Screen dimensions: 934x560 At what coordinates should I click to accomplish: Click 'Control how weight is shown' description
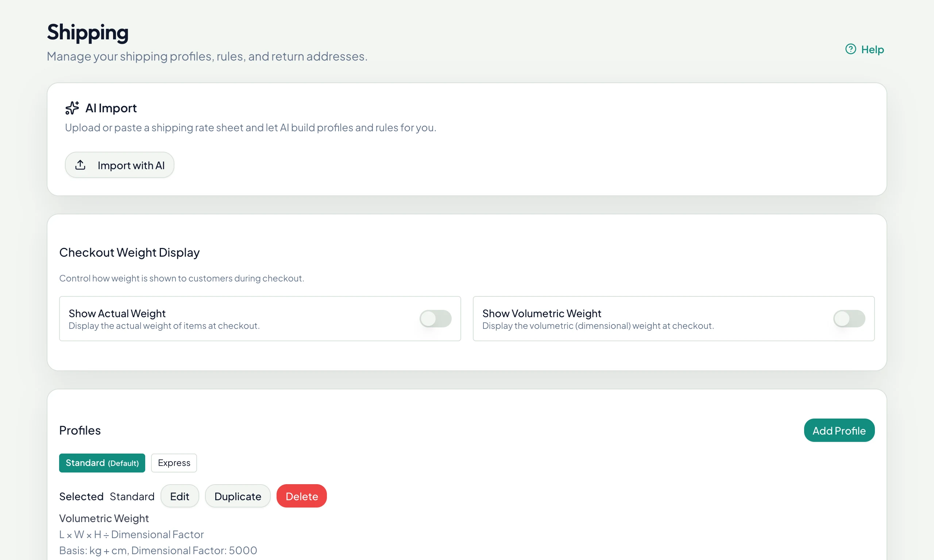[182, 278]
